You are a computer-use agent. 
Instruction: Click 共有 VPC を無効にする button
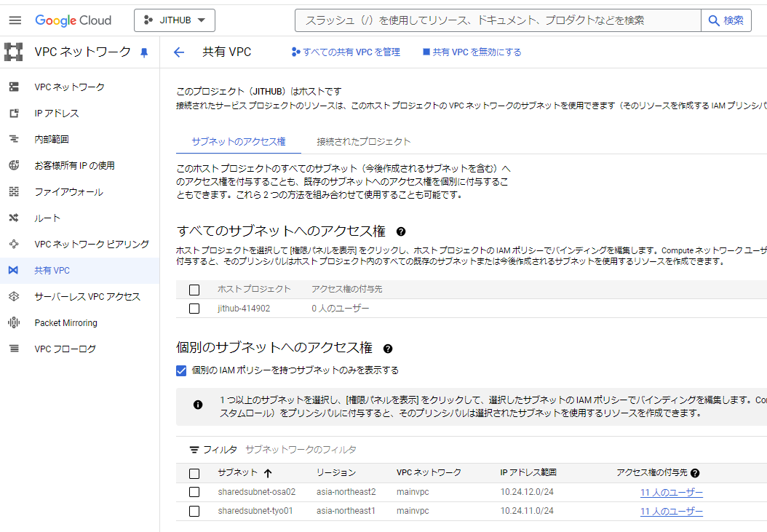pos(472,52)
